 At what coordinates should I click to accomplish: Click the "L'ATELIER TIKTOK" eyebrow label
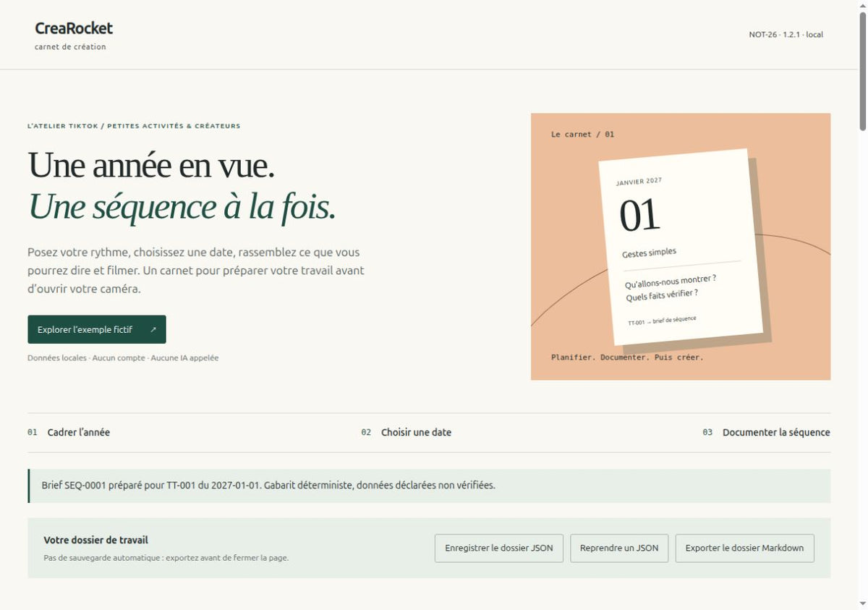click(x=134, y=126)
